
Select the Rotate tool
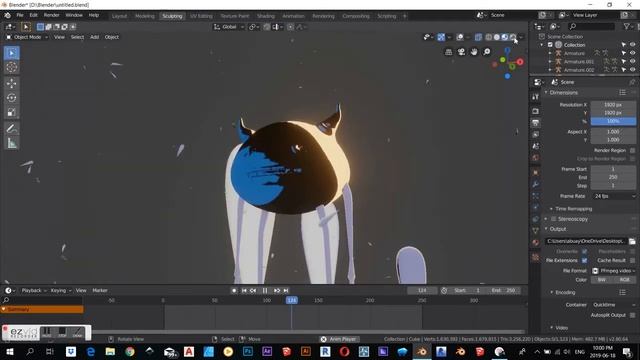click(11, 98)
